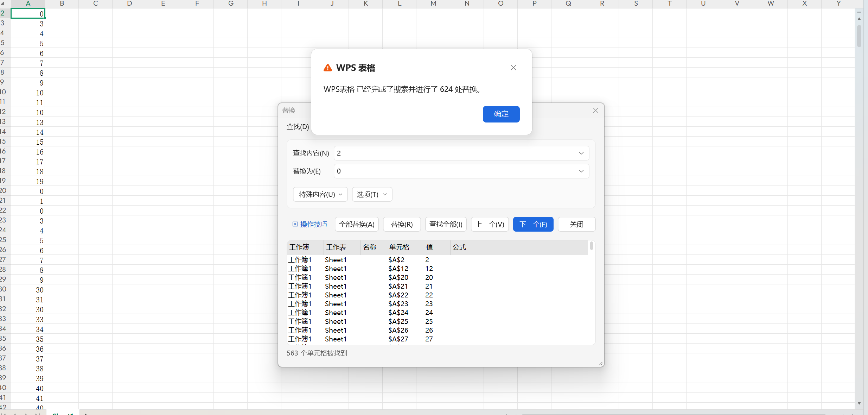The height and width of the screenshot is (415, 868).
Task: Select the $A$24 result row
Action: click(437, 313)
